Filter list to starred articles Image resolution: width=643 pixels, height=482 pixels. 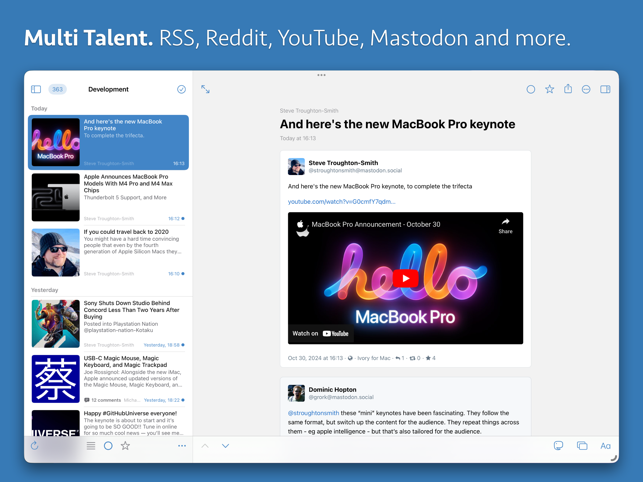click(125, 445)
